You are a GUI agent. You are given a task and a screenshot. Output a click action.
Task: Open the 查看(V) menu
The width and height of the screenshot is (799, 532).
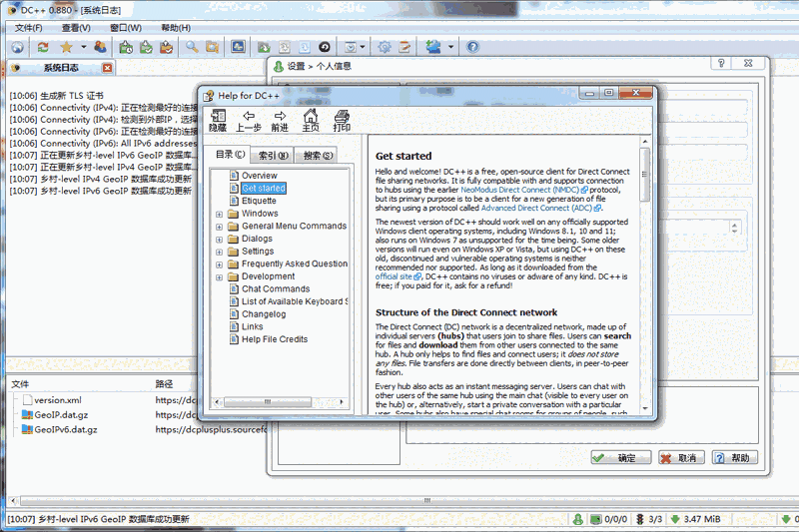(x=76, y=28)
